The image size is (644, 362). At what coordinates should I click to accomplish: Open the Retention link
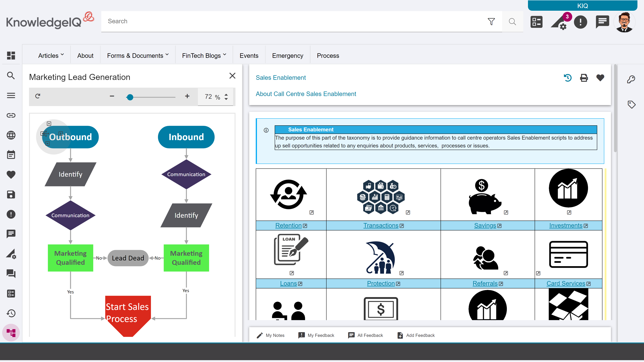pos(288,225)
